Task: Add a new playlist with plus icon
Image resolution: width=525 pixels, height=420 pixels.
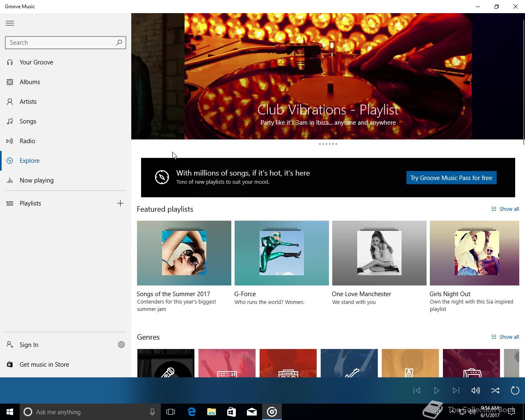Action: point(120,203)
